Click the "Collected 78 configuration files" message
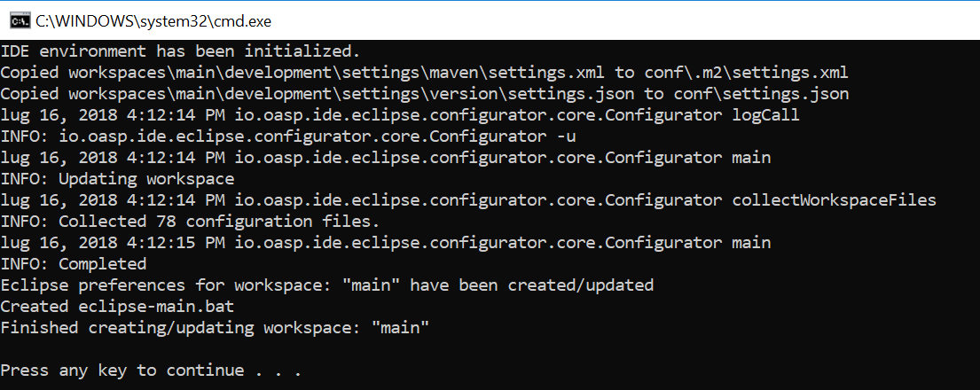Image resolution: width=980 pixels, height=390 pixels. pos(219,221)
